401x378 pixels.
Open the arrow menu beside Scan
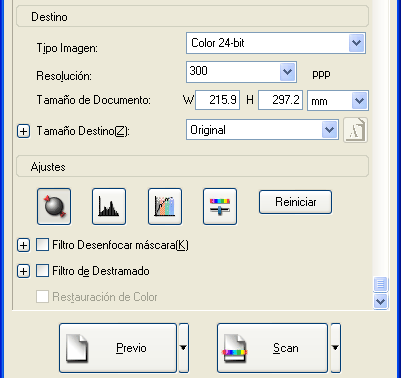(x=335, y=348)
